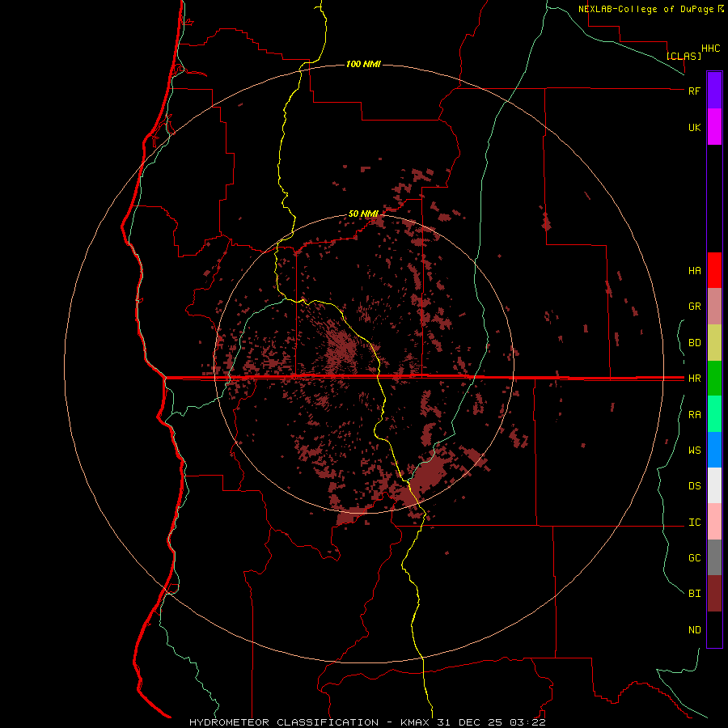Select the BD legend label

point(694,343)
